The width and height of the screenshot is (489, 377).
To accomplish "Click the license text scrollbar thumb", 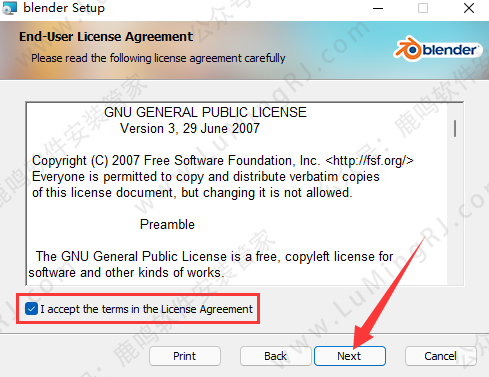I will [455, 129].
